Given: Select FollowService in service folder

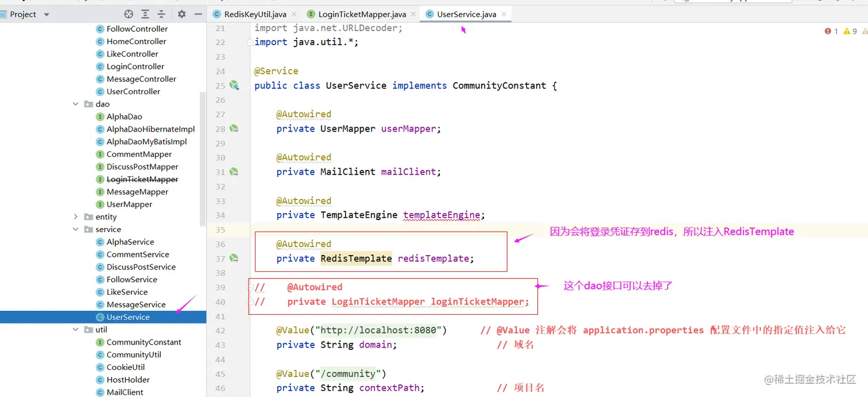Looking at the screenshot, I should (131, 280).
